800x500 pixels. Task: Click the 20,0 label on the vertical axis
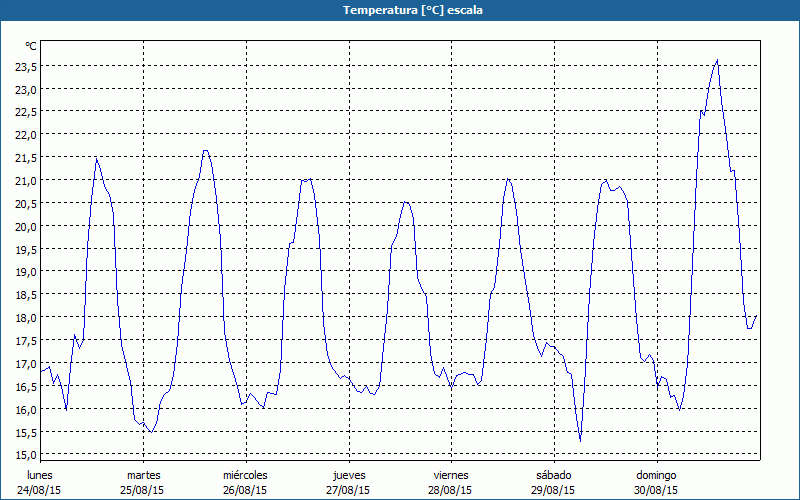click(27, 226)
